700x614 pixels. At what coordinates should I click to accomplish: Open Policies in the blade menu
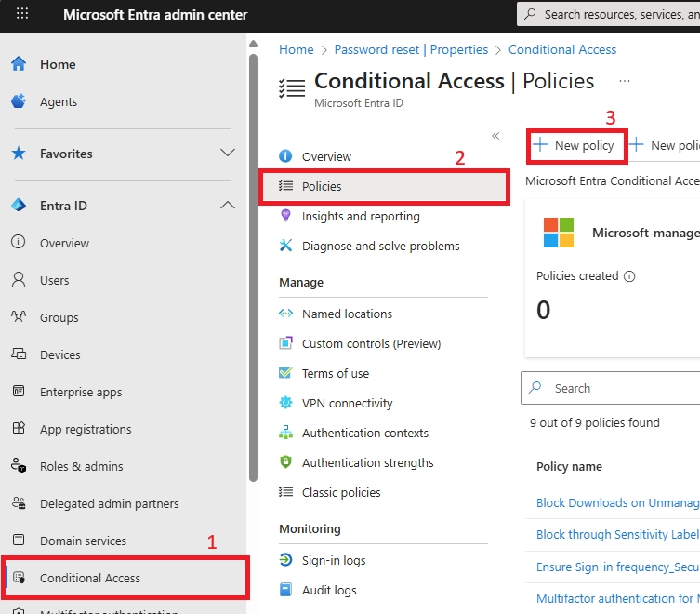click(384, 186)
